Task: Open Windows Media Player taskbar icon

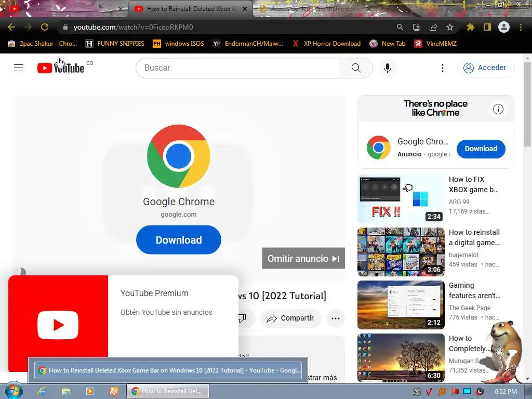Action: coord(90,391)
